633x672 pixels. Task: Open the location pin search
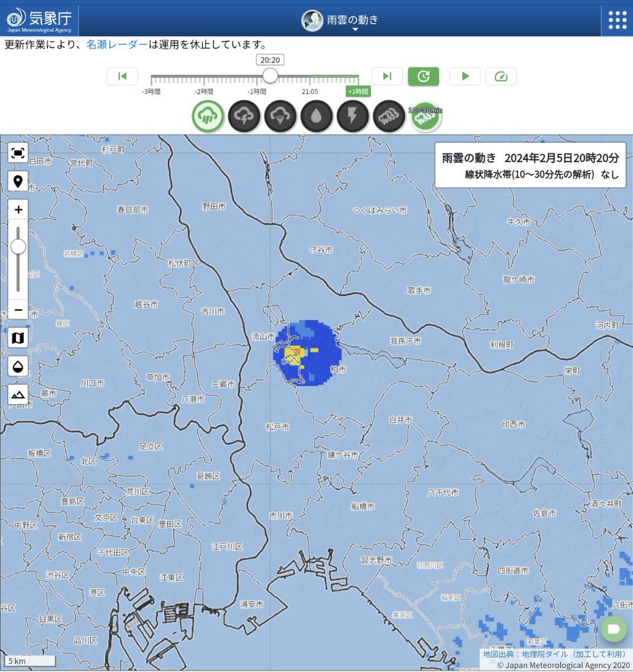point(18,182)
